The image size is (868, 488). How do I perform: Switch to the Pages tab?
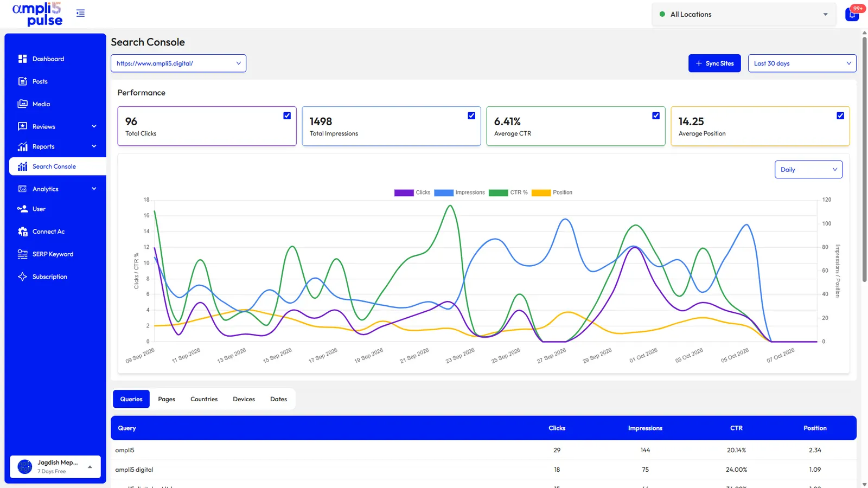[167, 399]
